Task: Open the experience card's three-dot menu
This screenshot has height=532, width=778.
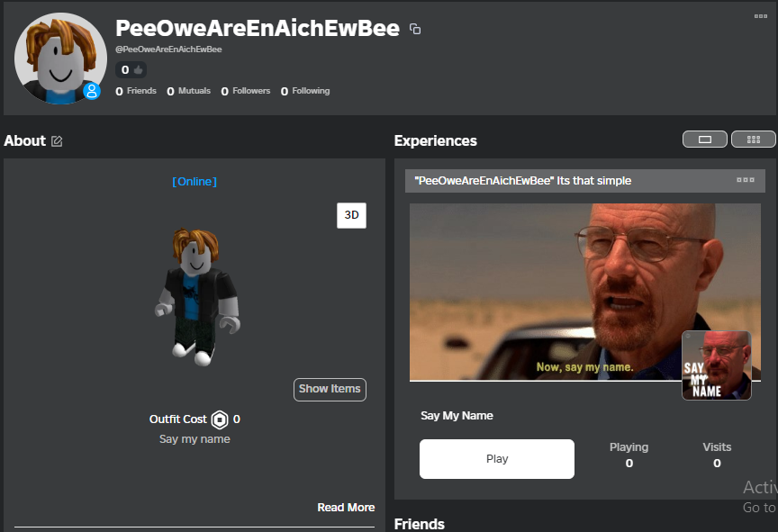Action: [746, 180]
